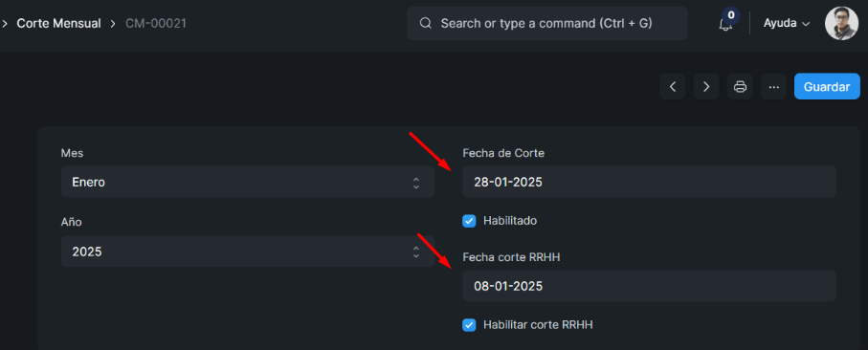Go to the previous document arrow
The height and width of the screenshot is (350, 868).
[x=673, y=87]
